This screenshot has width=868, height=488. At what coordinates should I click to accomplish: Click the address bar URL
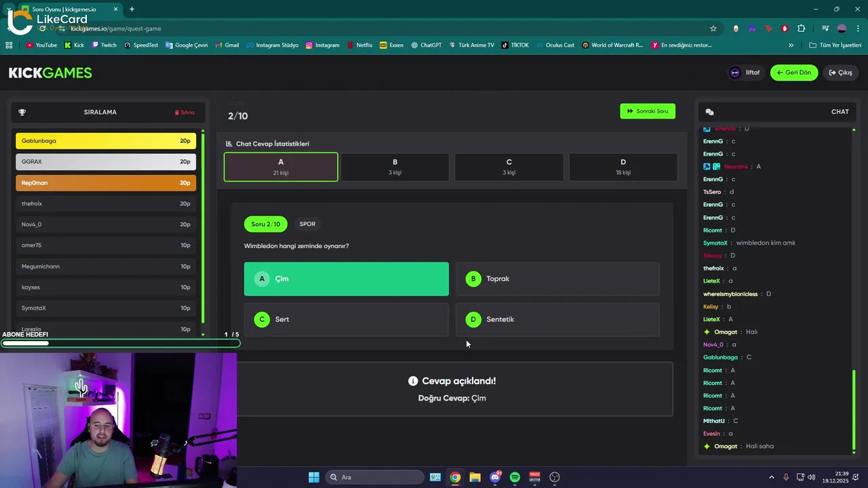(x=115, y=28)
